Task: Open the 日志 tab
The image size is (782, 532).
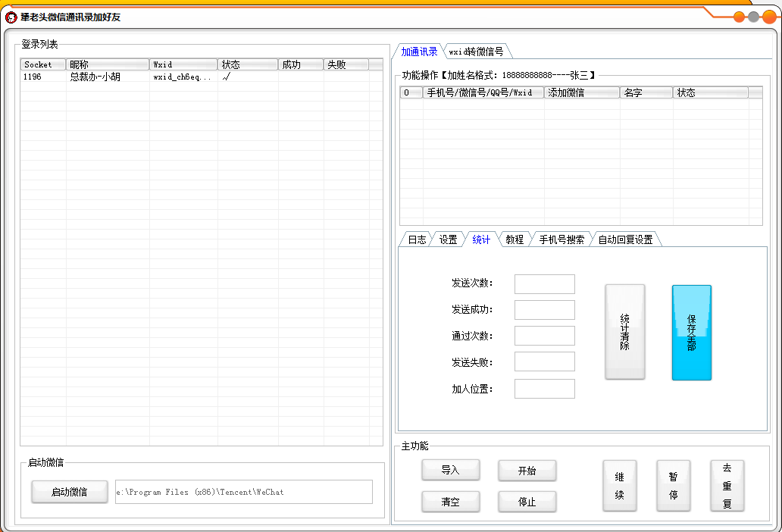Action: click(x=417, y=239)
